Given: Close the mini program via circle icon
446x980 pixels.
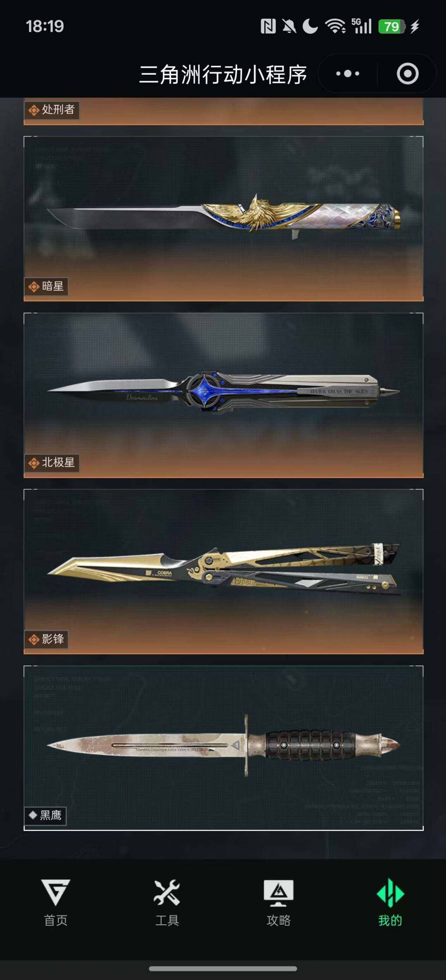Looking at the screenshot, I should 408,74.
